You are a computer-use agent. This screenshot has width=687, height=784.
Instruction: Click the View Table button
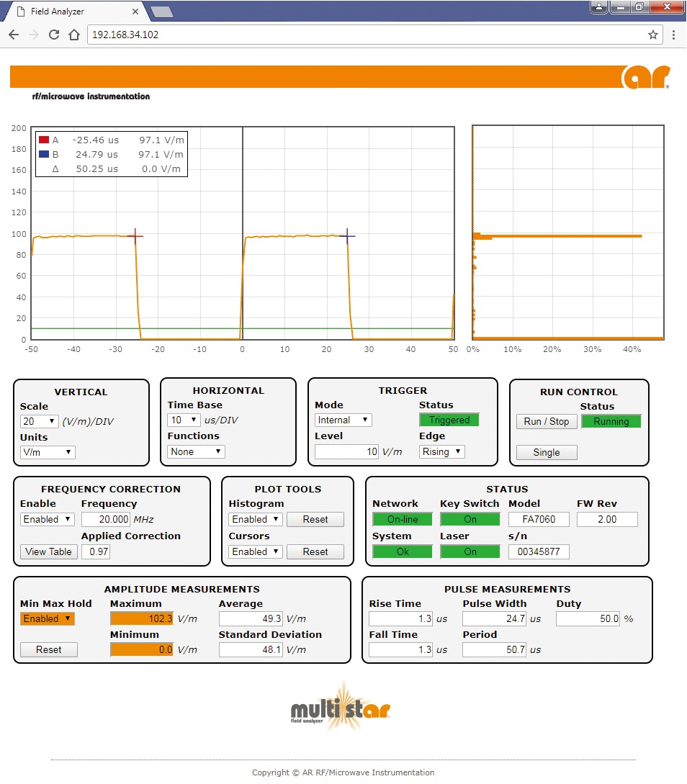point(48,551)
